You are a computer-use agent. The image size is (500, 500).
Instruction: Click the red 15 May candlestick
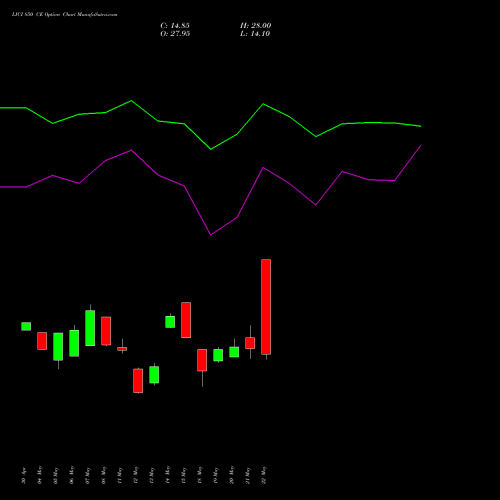186,320
